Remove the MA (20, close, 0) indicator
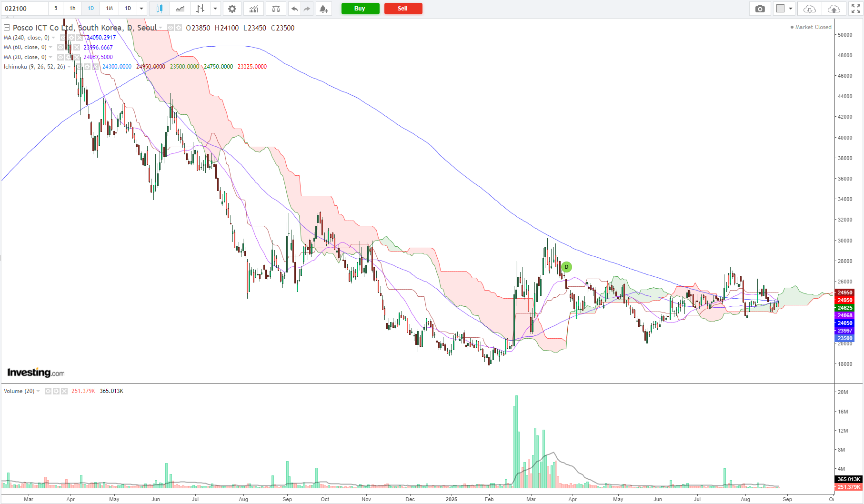This screenshot has height=504, width=864. [76, 57]
